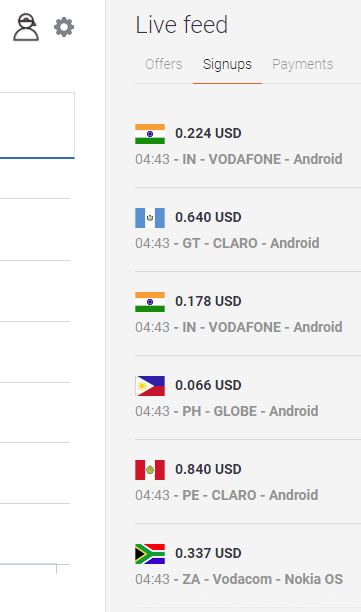Switch to the Offers tab

pos(164,64)
